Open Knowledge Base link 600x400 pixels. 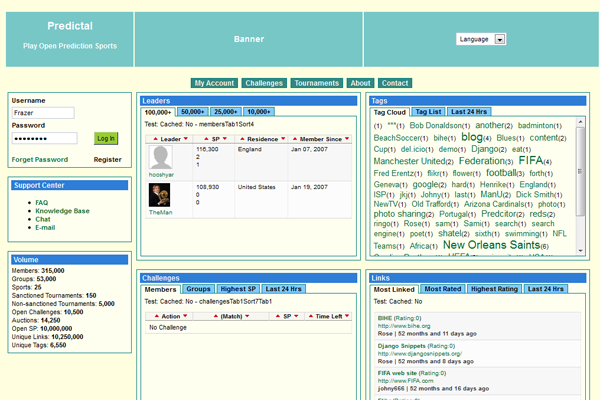pos(62,211)
